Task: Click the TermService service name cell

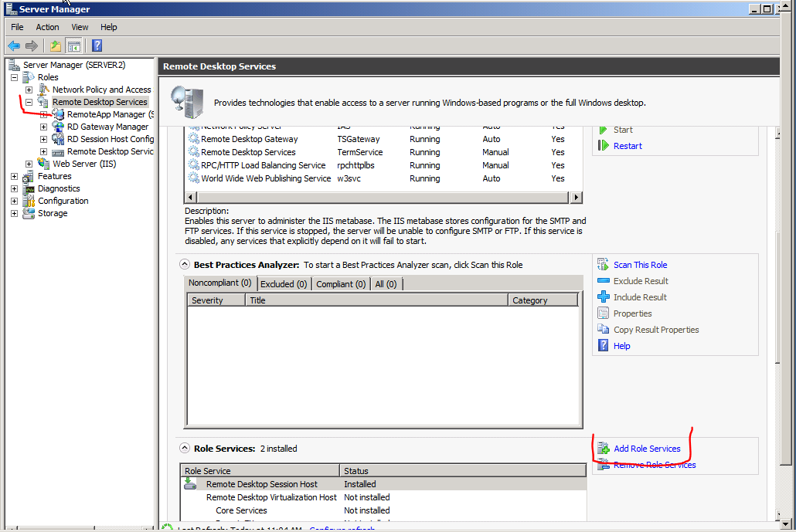Action: tap(360, 152)
